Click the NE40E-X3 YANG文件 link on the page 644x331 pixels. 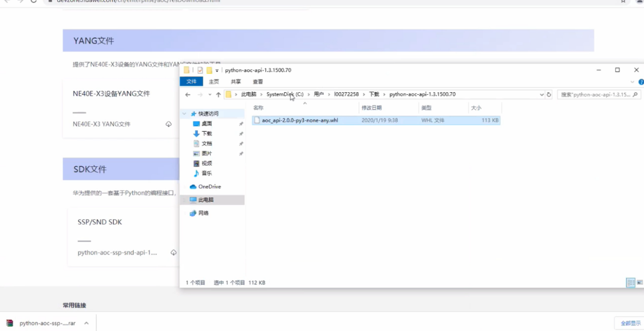coord(101,124)
